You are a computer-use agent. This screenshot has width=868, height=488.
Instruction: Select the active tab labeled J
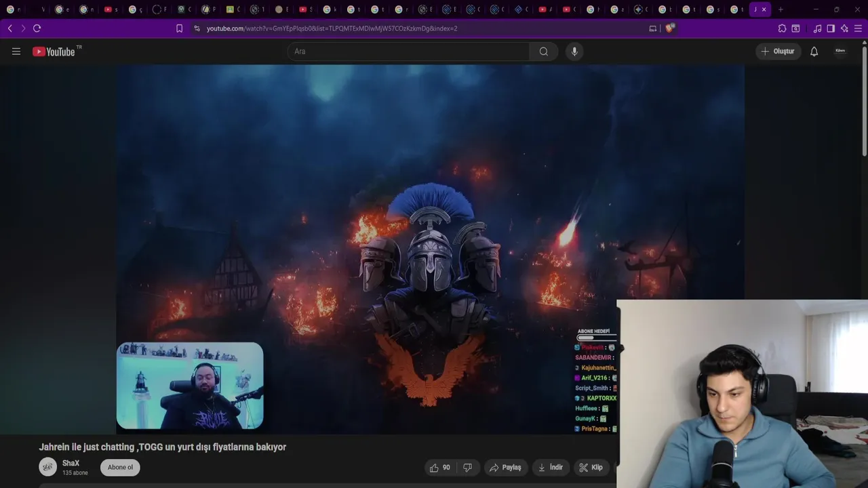[x=759, y=9]
